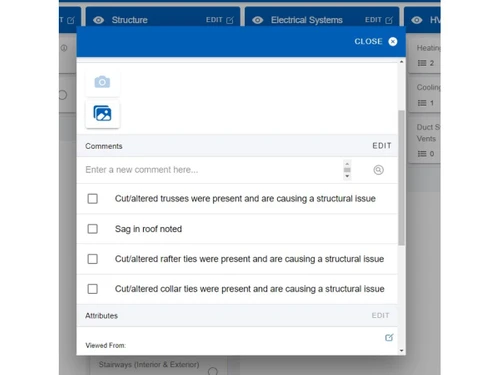Check Cut/altered trusses structural issue box
Image resolution: width=500 pixels, height=375 pixels.
[x=93, y=199]
